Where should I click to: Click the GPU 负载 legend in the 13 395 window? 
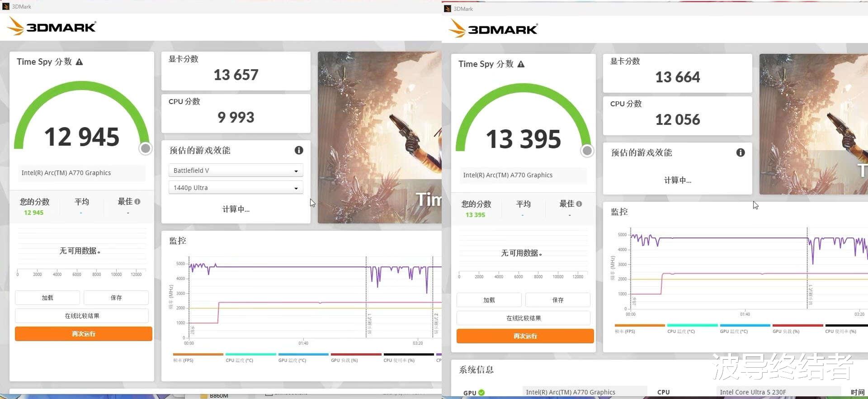click(797, 329)
